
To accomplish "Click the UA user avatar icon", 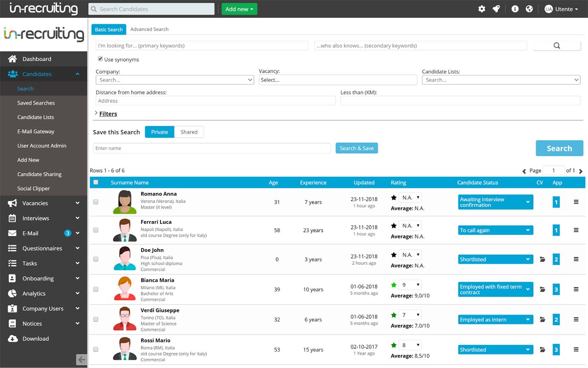I will [x=548, y=9].
